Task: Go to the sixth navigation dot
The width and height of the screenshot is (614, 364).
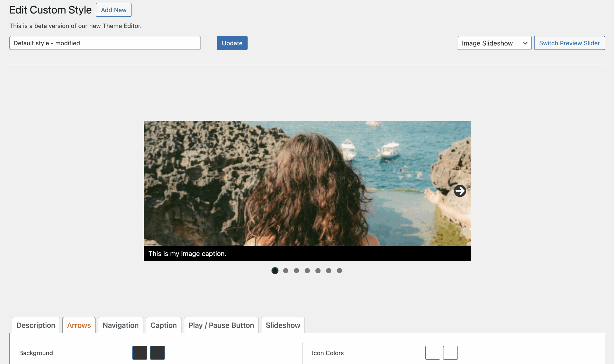Action: point(329,271)
